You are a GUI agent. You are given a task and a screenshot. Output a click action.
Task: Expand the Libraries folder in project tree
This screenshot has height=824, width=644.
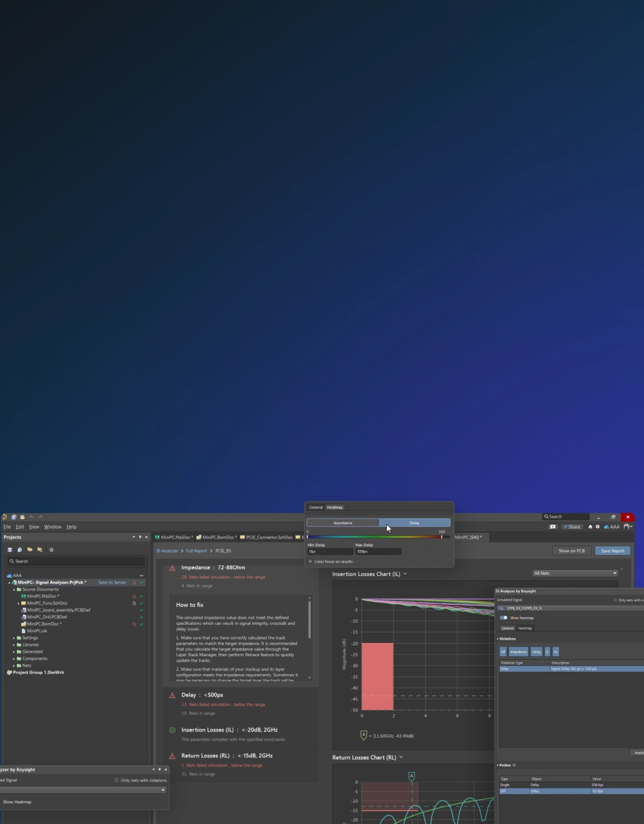point(14,645)
